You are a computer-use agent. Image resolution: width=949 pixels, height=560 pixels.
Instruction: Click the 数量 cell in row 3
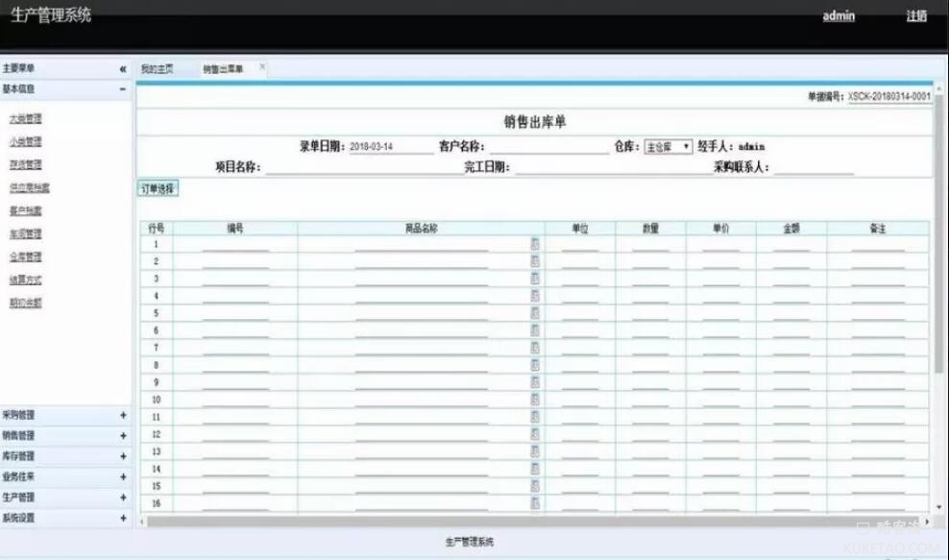[x=650, y=279]
